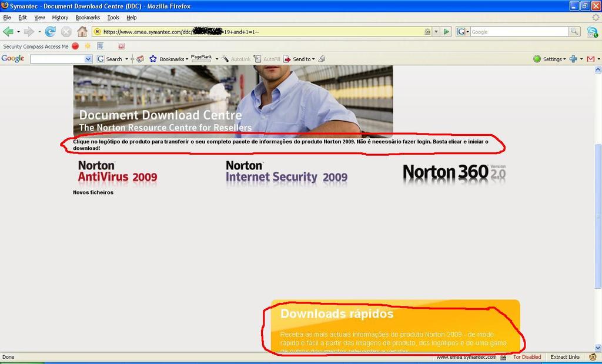Screen dimensions: 602x364
Task: Click the Google toolbar news icon
Action: [140, 59]
